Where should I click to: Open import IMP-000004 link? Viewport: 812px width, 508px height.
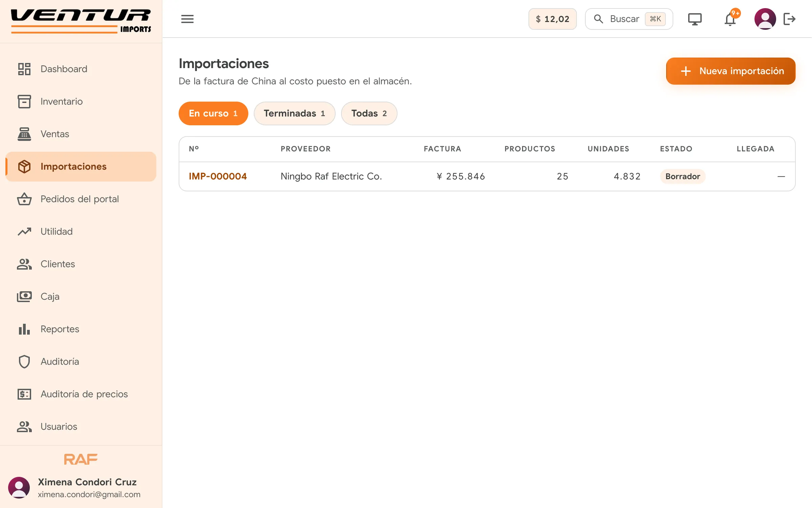click(218, 176)
